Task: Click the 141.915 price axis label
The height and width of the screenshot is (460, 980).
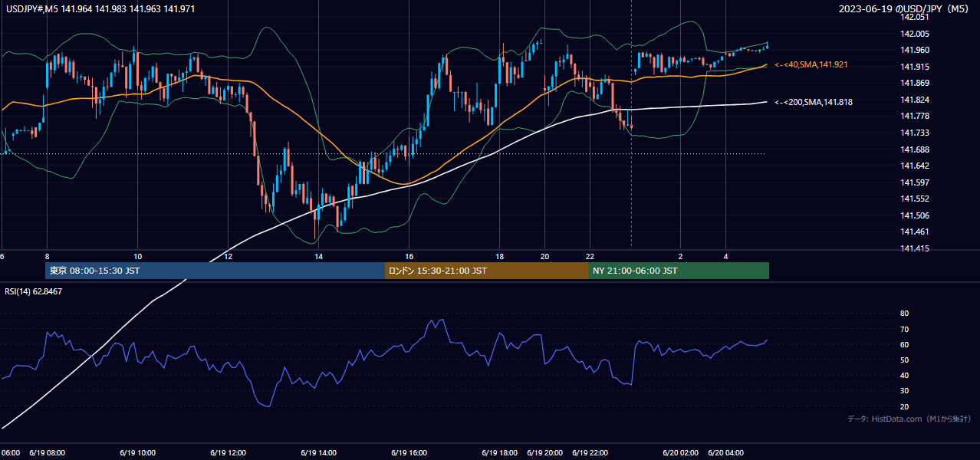Action: 916,67
